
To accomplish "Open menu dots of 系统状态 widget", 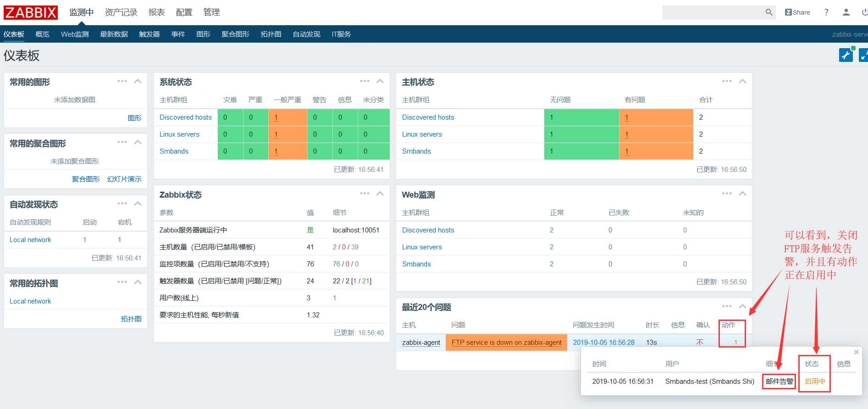I will tap(365, 81).
